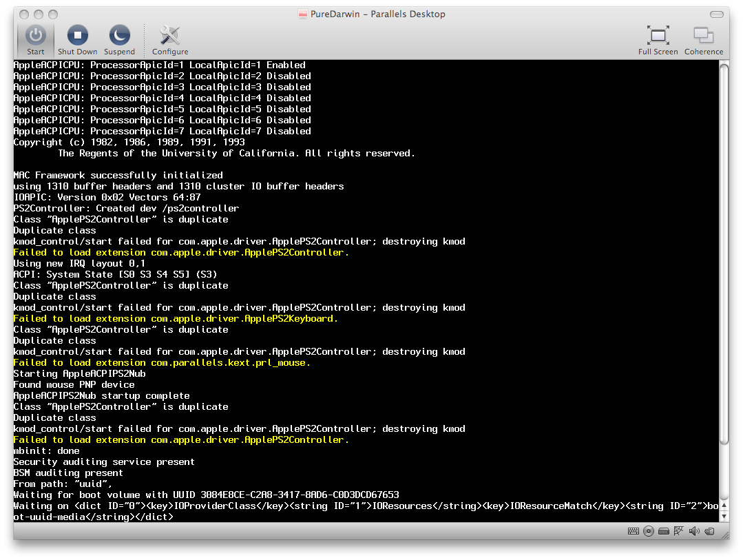
Task: Click 'ACPI: System State' line
Action: 115,275
